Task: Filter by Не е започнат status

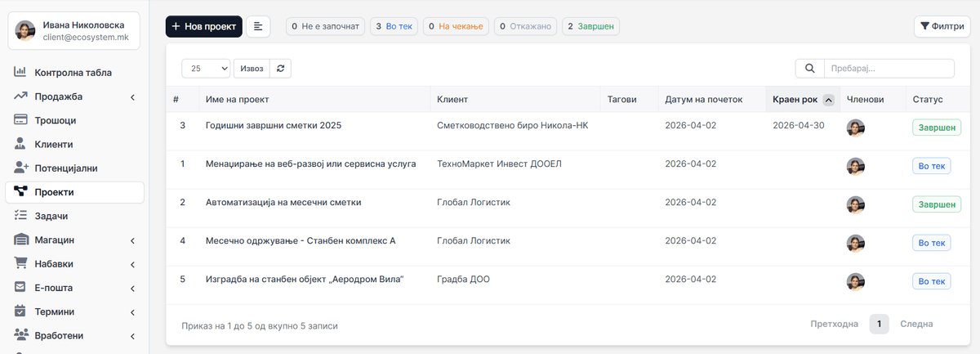Action: click(325, 27)
